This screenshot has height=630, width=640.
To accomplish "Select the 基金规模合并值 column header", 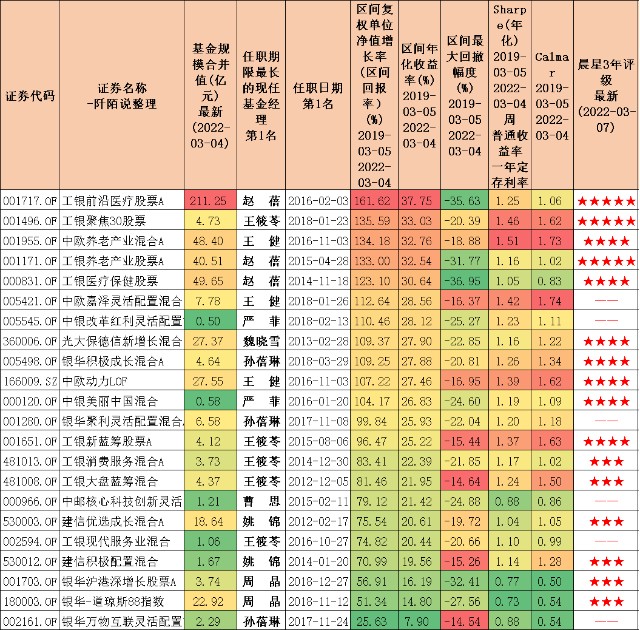I will (210, 95).
